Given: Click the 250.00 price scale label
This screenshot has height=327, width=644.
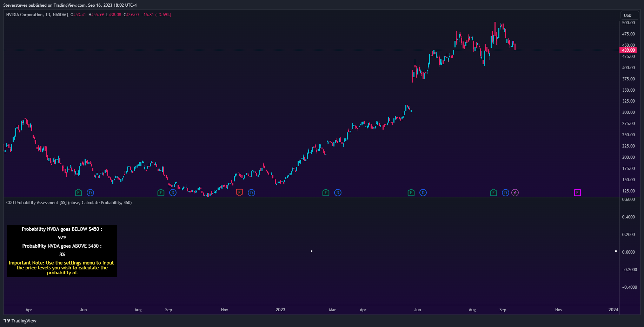Looking at the screenshot, I should coord(628,135).
